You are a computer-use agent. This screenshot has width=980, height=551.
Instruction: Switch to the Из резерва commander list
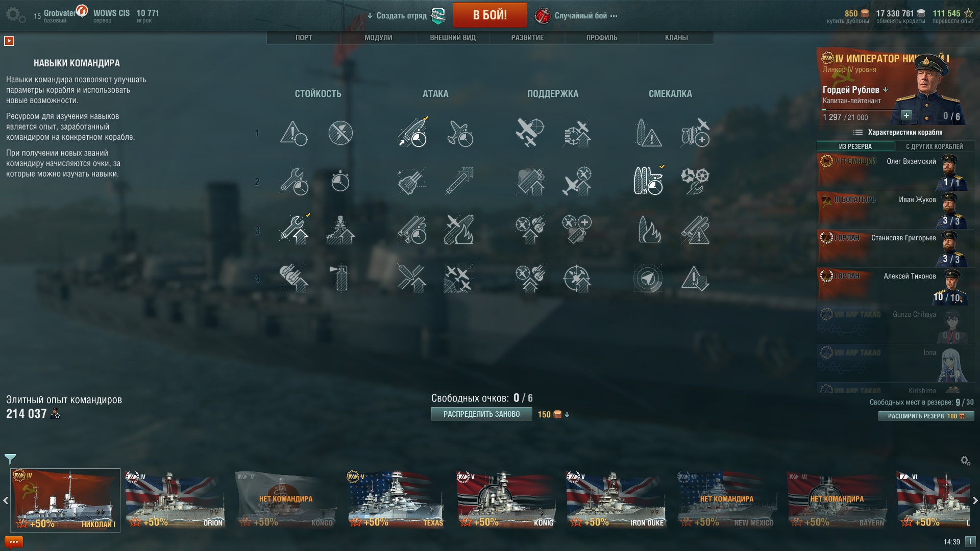point(855,146)
